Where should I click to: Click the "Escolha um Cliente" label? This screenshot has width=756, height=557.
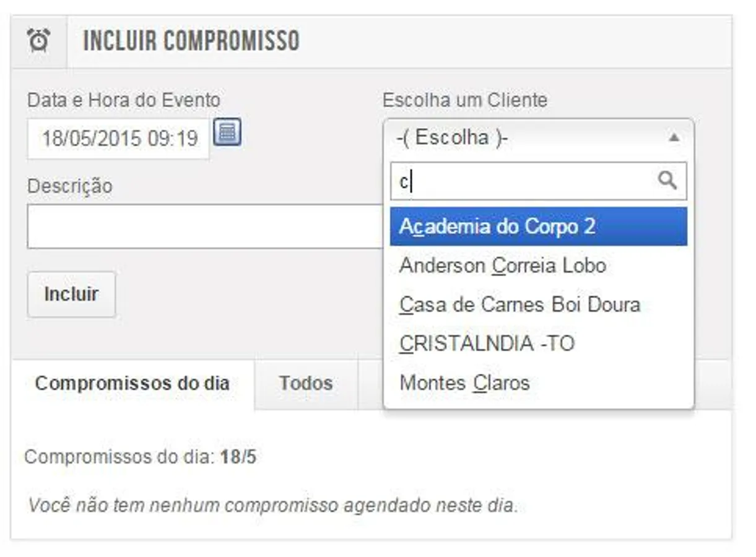click(464, 100)
